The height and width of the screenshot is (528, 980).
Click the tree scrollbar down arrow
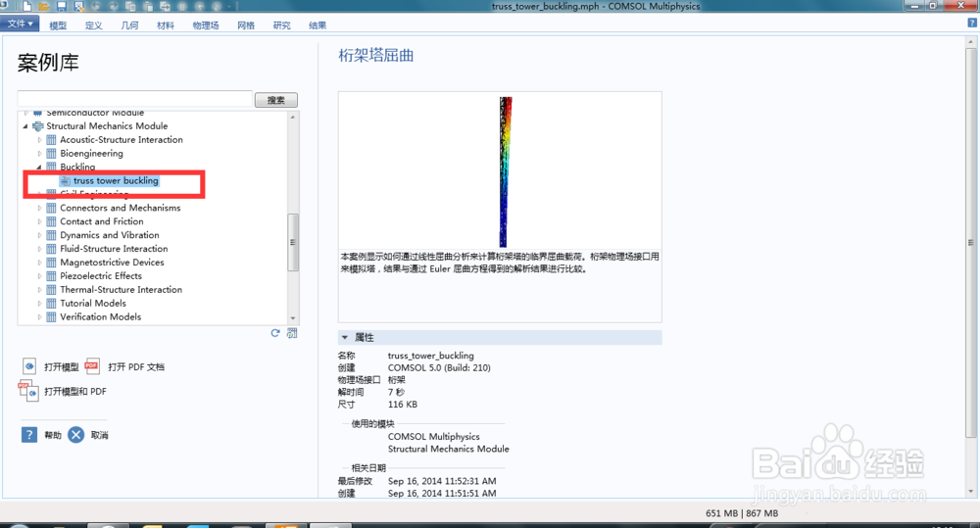292,318
